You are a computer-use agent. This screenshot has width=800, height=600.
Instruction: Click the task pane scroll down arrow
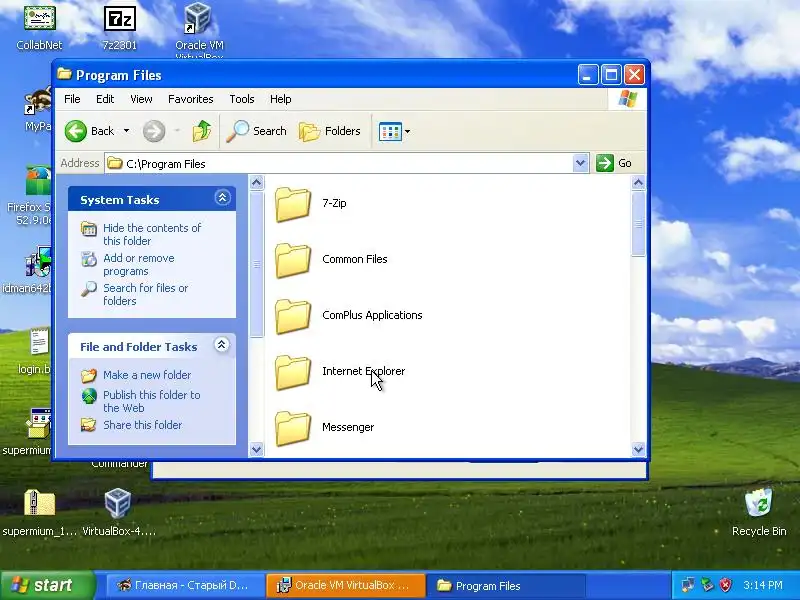click(257, 449)
